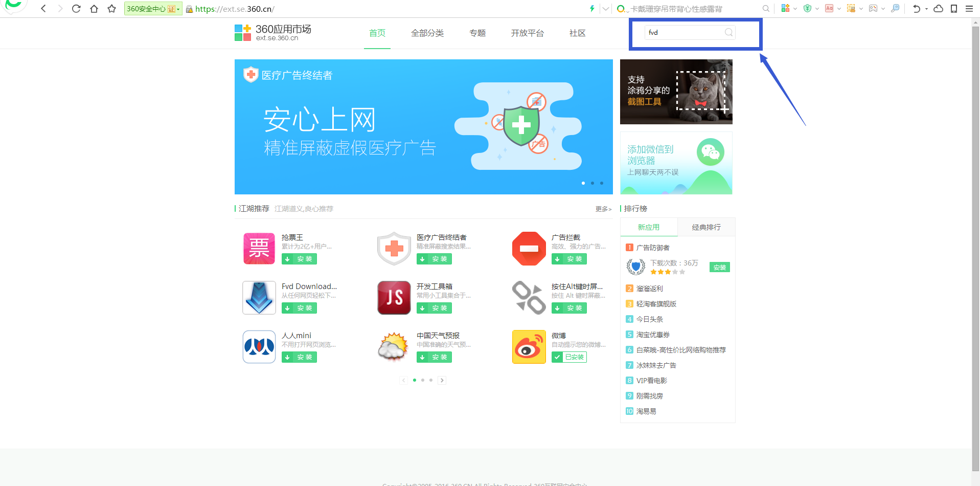
Task: Open the 全部分类 navigation tab
Action: [x=427, y=33]
